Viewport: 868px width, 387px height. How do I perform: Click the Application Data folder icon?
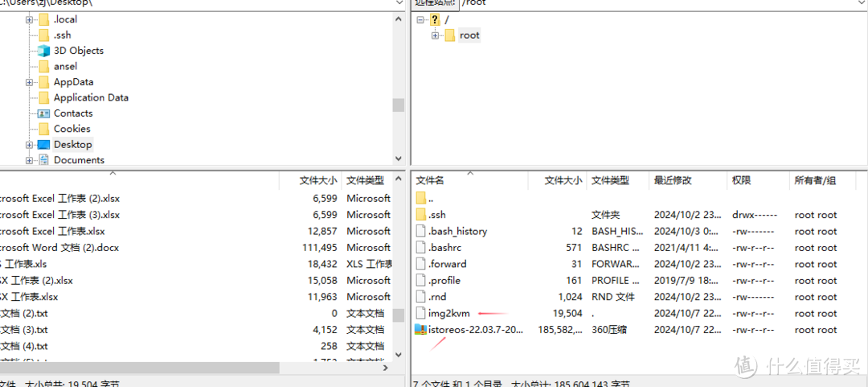(44, 97)
